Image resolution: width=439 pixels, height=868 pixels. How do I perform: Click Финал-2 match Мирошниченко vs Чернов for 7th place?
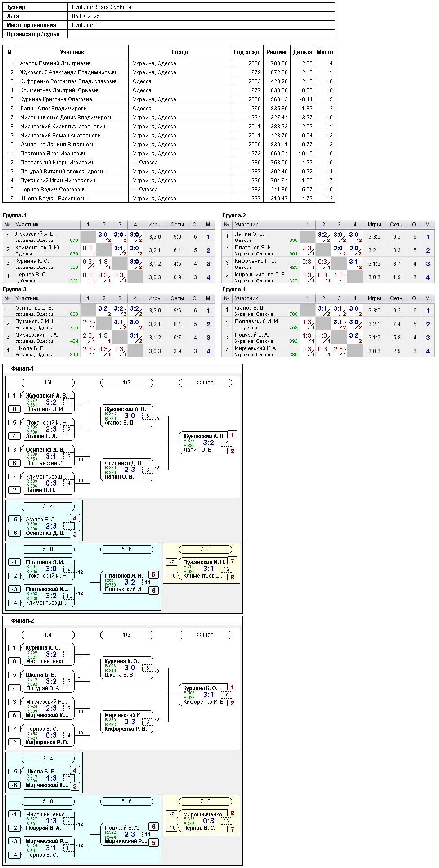[x=206, y=821]
